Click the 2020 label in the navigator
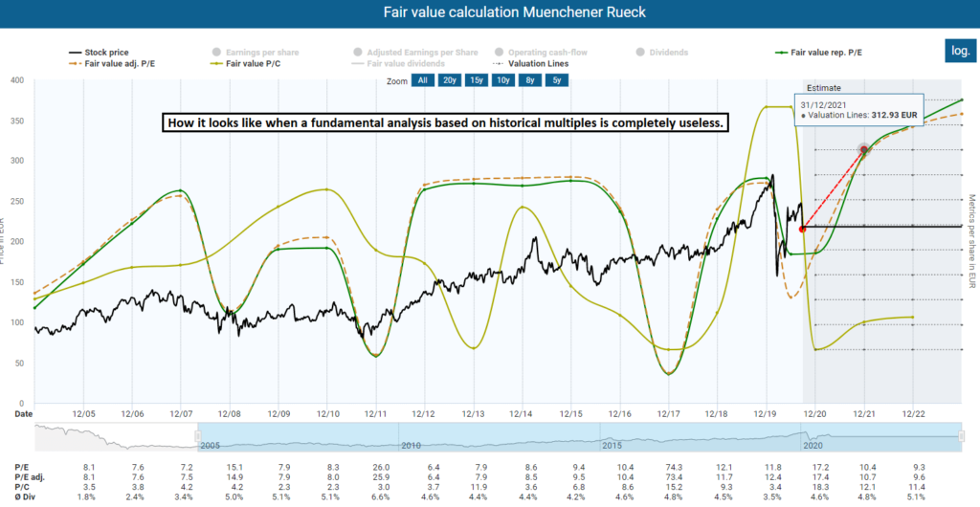 point(812,447)
